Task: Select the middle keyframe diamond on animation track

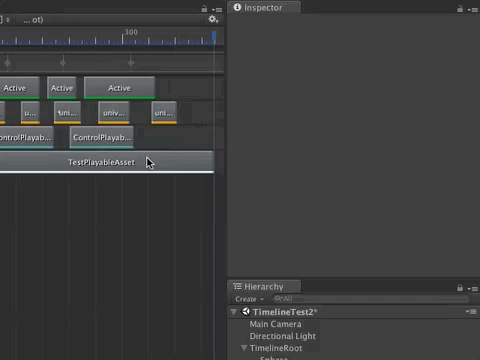Action: [63, 63]
